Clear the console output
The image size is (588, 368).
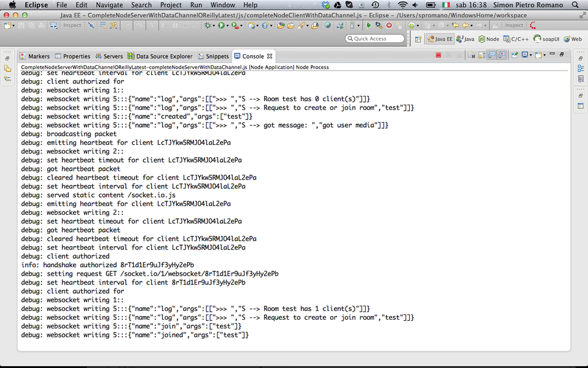pyautogui.click(x=472, y=55)
